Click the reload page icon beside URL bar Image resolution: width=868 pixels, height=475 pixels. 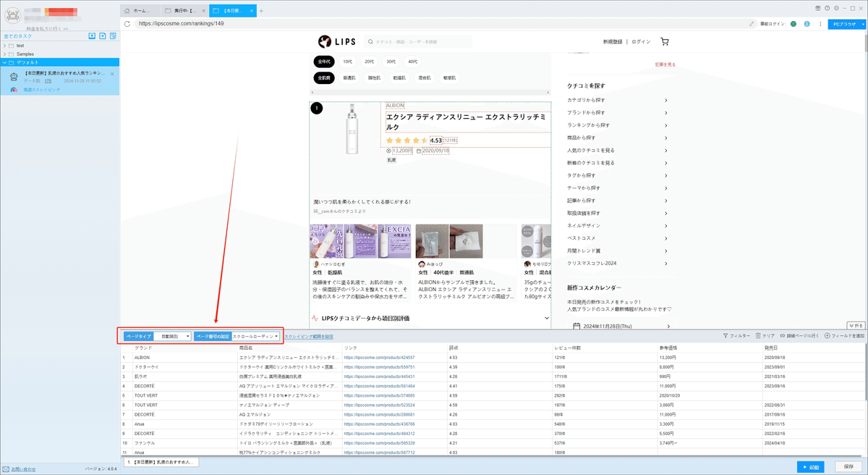point(127,24)
